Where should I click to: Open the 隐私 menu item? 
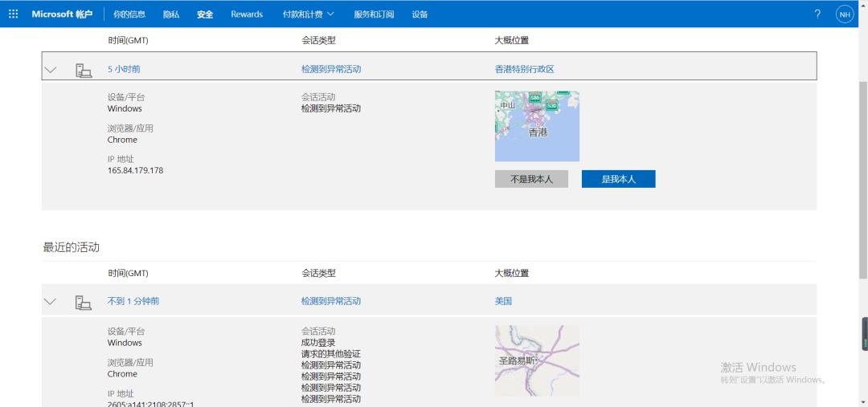(171, 14)
